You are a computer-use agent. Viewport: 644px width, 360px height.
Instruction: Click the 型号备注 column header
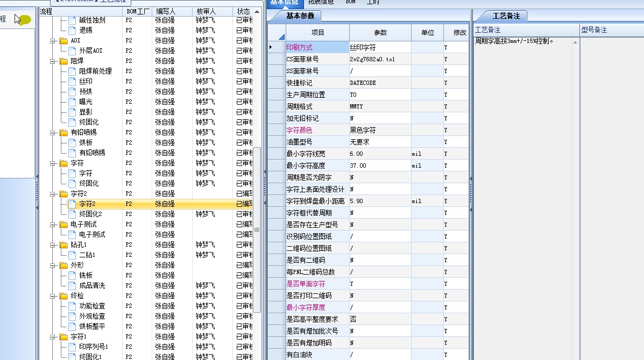click(x=612, y=30)
